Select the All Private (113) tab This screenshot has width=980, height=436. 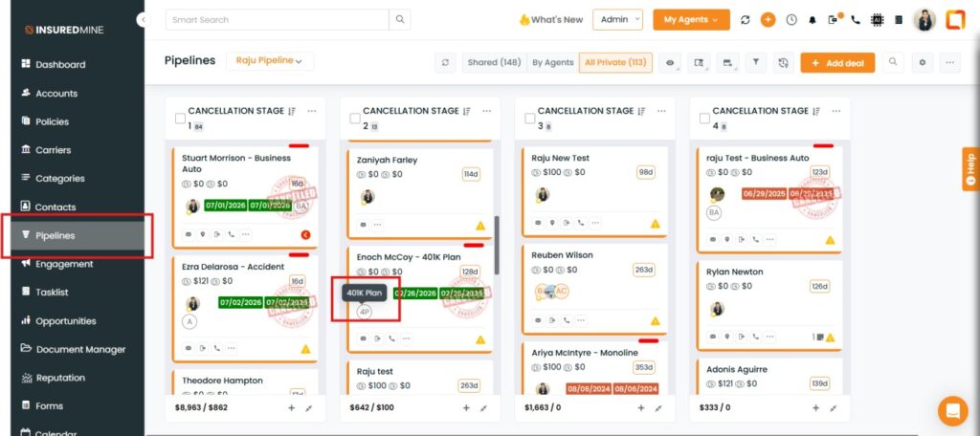(615, 62)
